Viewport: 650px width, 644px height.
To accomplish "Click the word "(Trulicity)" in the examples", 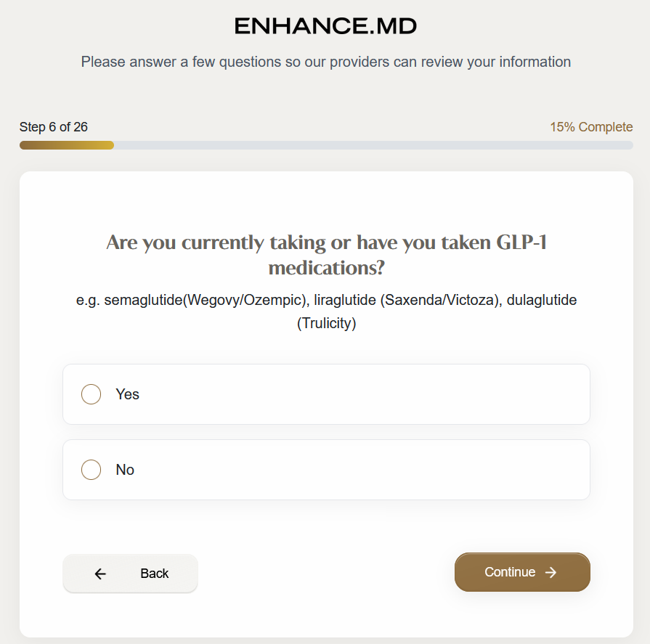I will click(x=326, y=323).
